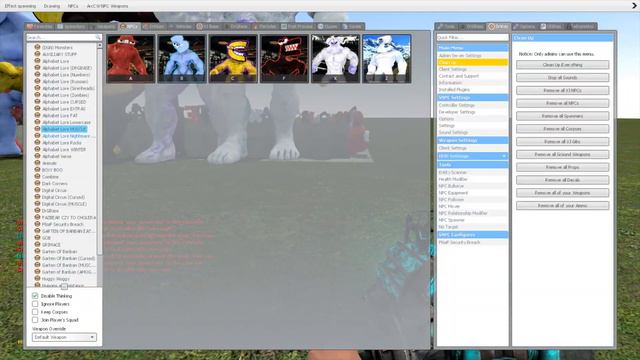Click the icon beside Combine category
The height and width of the screenshot is (360, 640).
point(37,177)
